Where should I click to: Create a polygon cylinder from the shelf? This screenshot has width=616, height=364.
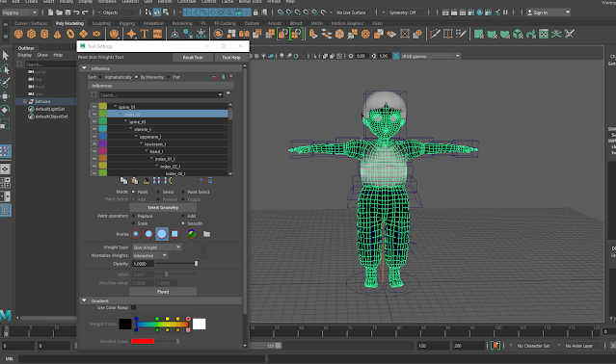[44, 34]
